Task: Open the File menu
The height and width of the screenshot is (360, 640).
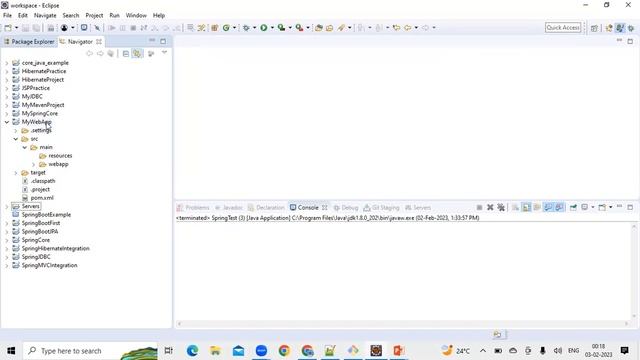Action: (7, 15)
